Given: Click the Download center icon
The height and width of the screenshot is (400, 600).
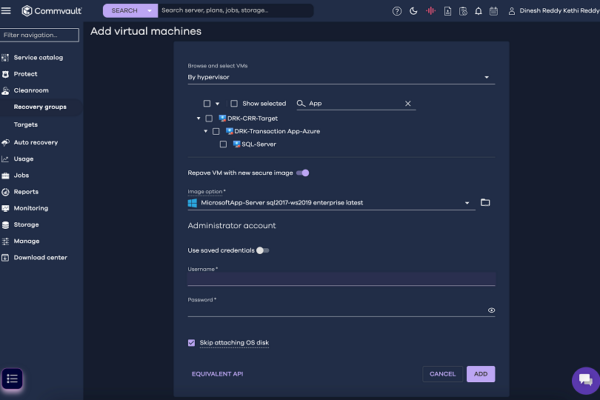Looking at the screenshot, I should point(5,258).
